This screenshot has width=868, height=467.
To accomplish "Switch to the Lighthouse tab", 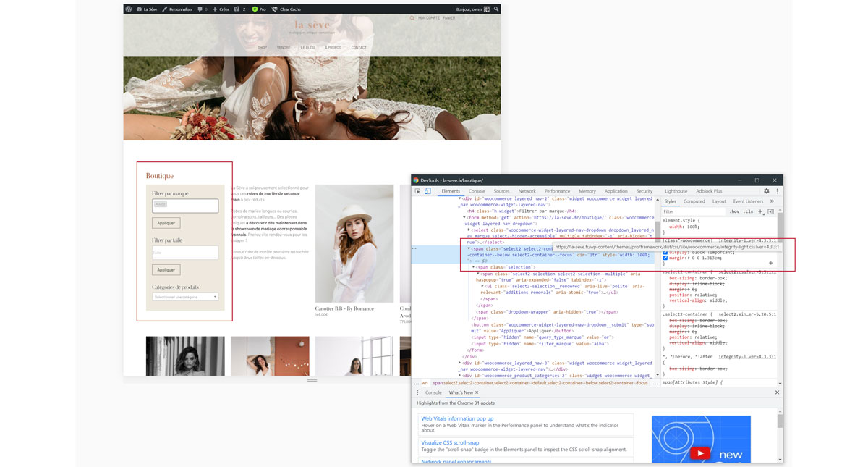I will [x=676, y=191].
